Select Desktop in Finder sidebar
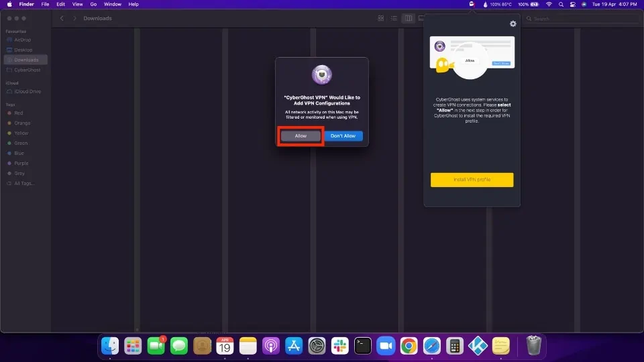This screenshot has height=362, width=644. (25, 50)
